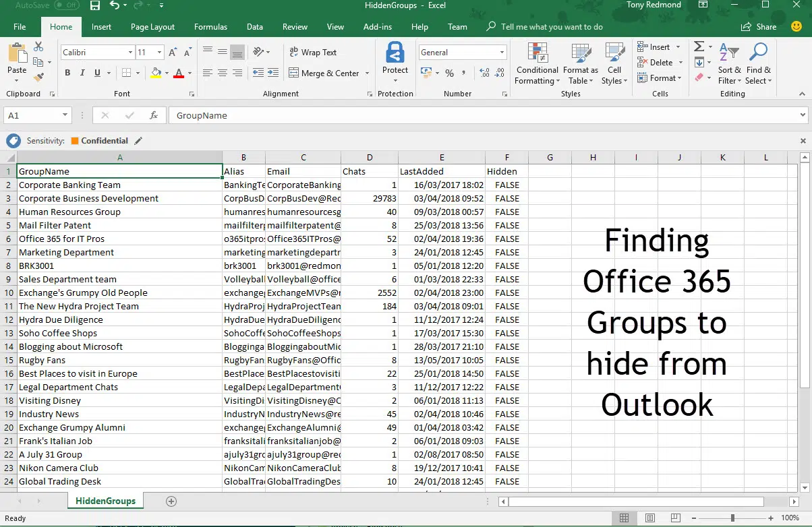Switch to Page Layout view in status bar
Viewport: 812px width, 527px height.
(649, 518)
